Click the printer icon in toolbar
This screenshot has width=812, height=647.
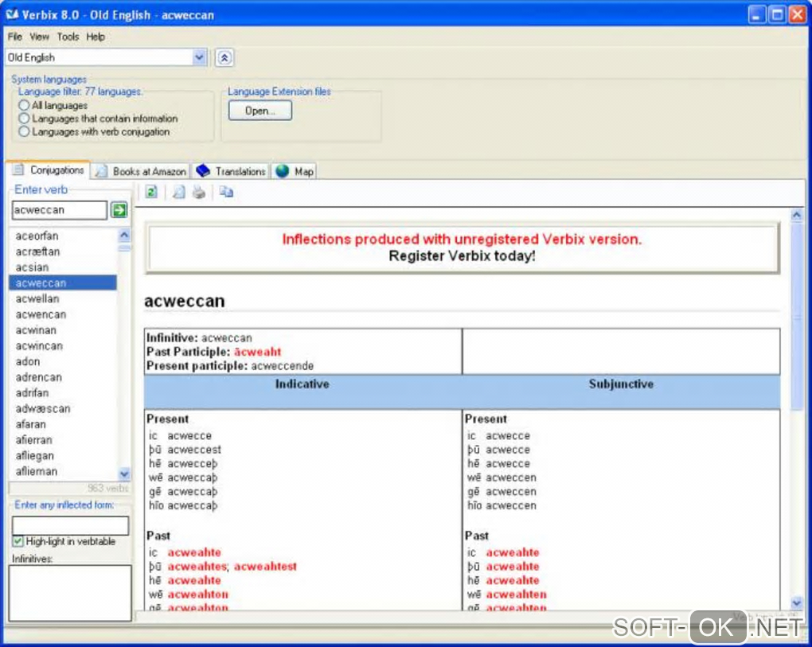coord(199,192)
